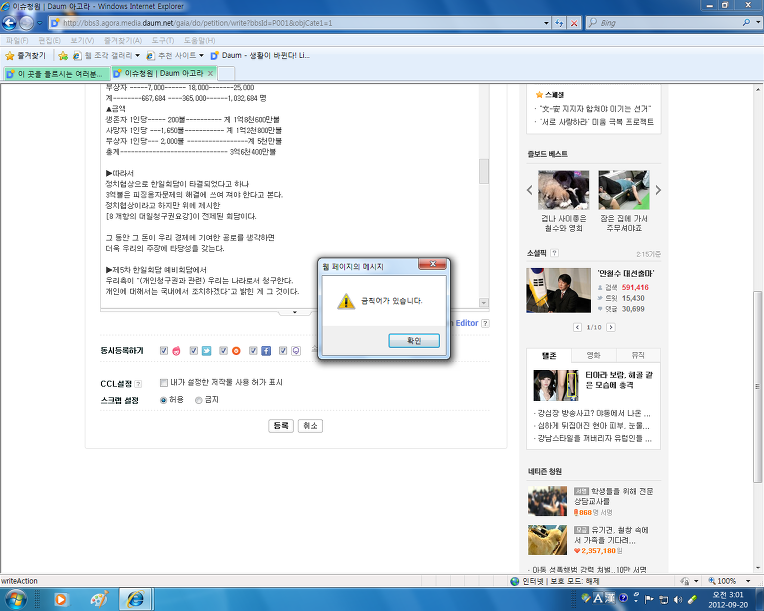Open the zoom level 100% dropdown
The height and width of the screenshot is (611, 764).
tap(748, 581)
